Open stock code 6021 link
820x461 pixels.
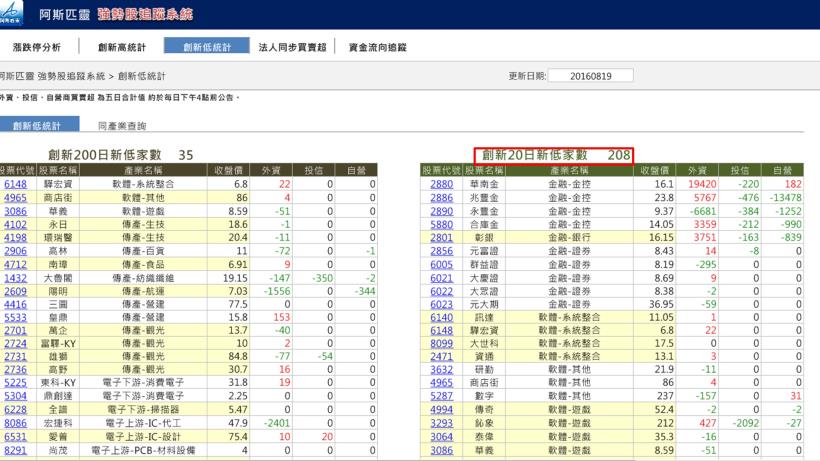click(441, 278)
